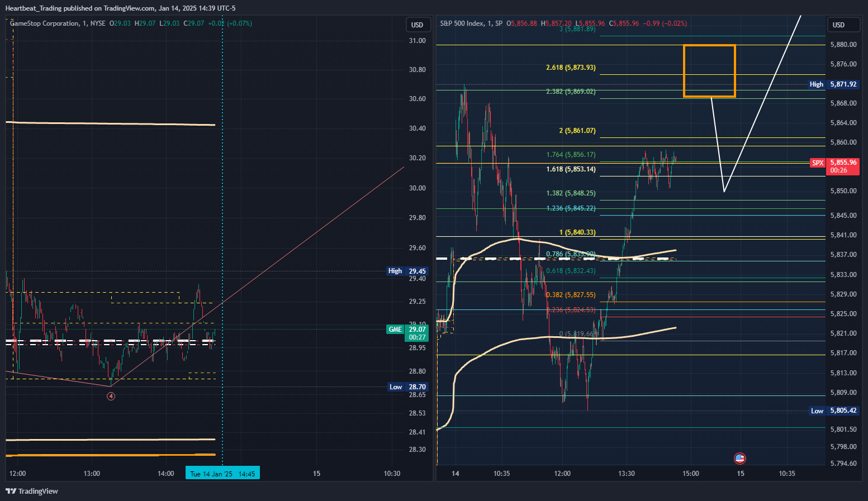This screenshot has width=868, height=501.
Task: Click the 15:00 time tick on S&P chart
Action: tap(690, 474)
